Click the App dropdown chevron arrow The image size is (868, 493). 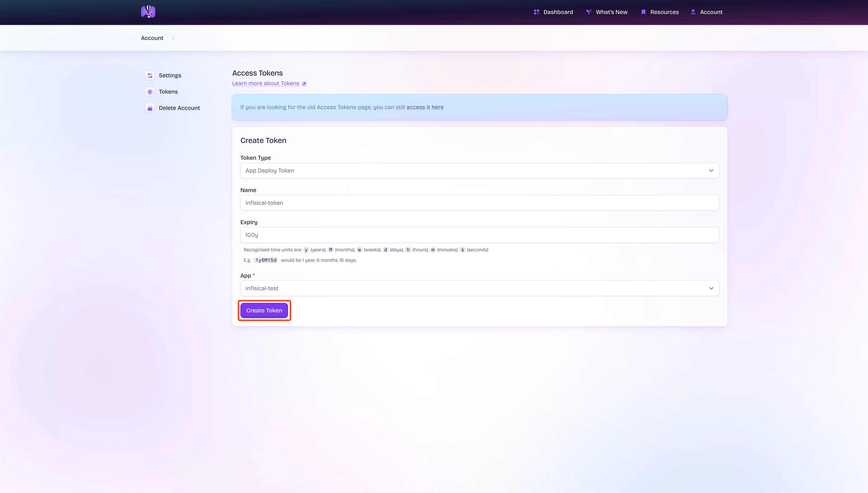click(x=711, y=288)
